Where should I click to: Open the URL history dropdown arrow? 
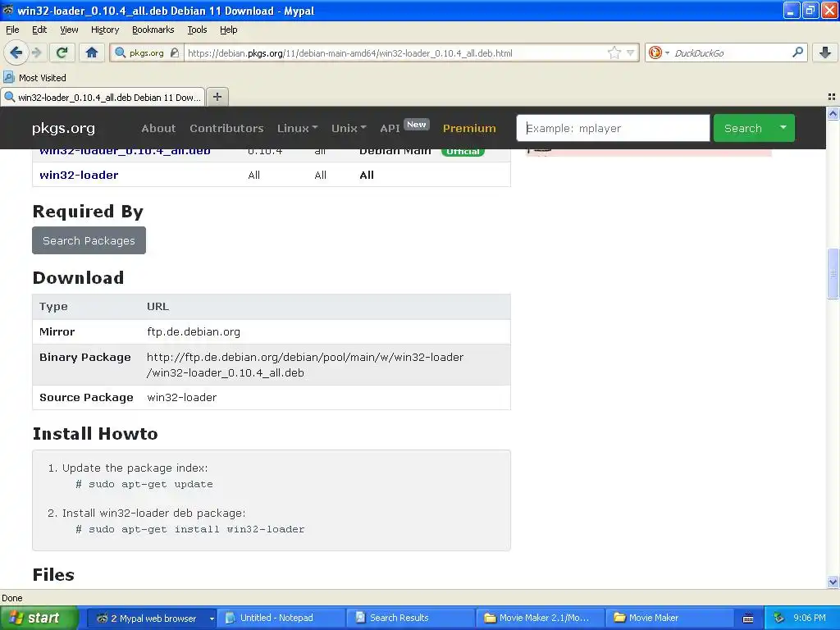point(630,53)
